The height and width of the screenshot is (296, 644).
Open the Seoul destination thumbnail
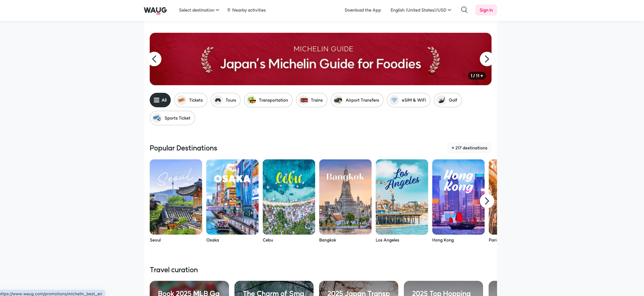point(176,197)
